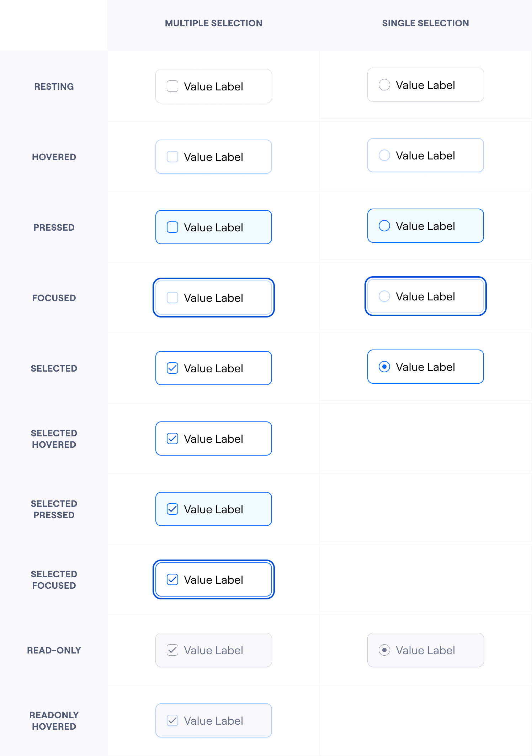The height and width of the screenshot is (756, 532).
Task: Check the Resting state checkbox
Action: pos(172,86)
